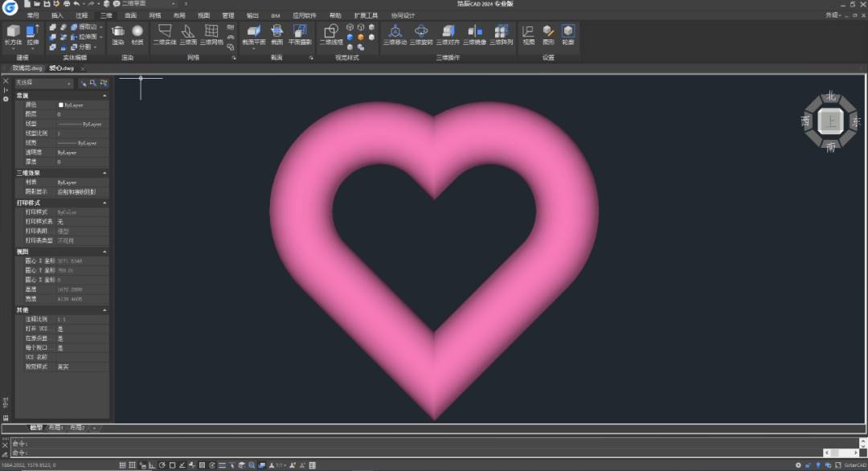868x471 pixels.
Task: Open the 无选择 selection dropdown
Action: [x=44, y=83]
